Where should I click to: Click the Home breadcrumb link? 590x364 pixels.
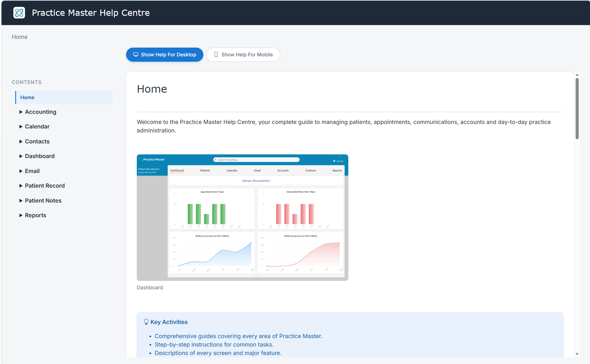pos(19,37)
